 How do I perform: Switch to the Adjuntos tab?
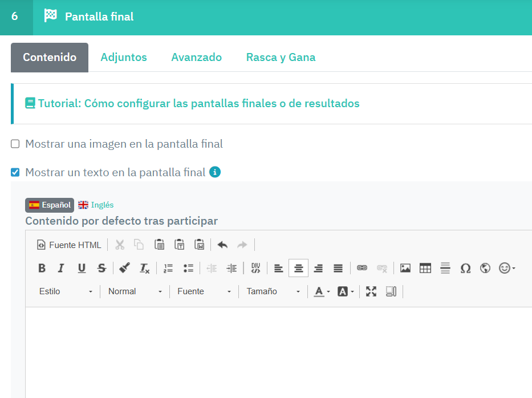pos(124,58)
